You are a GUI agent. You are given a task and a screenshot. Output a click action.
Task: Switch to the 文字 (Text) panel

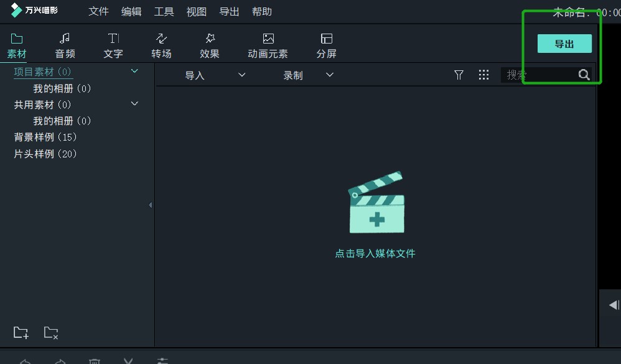coord(113,44)
